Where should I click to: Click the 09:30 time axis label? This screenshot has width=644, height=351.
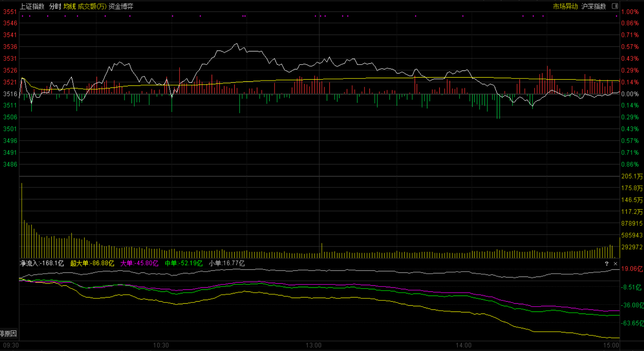pos(11,345)
